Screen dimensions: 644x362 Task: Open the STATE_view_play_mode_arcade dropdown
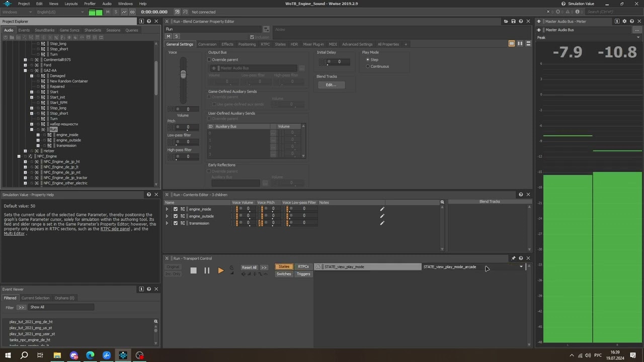coord(473,267)
